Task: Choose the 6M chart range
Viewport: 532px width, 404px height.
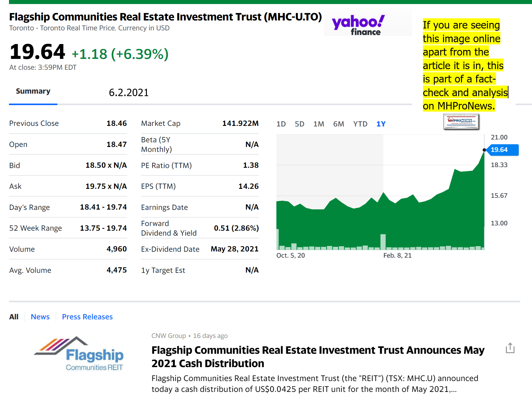Action: pyautogui.click(x=338, y=124)
